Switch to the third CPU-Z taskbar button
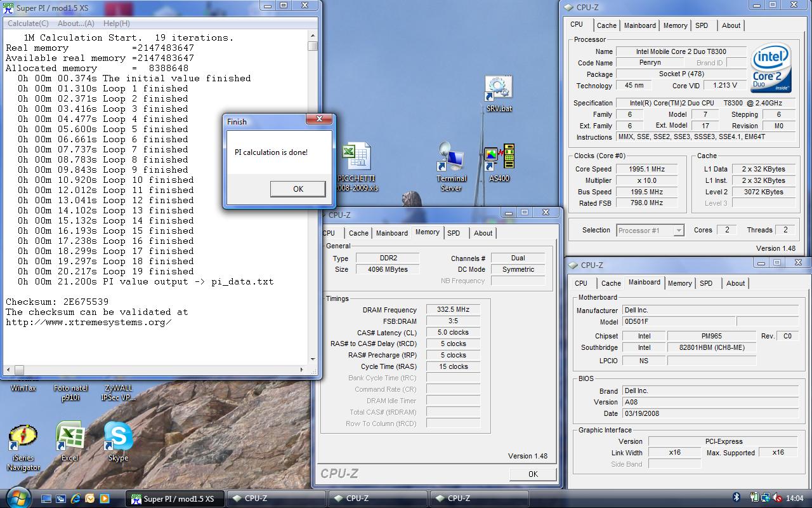This screenshot has height=508, width=812. (x=479, y=498)
